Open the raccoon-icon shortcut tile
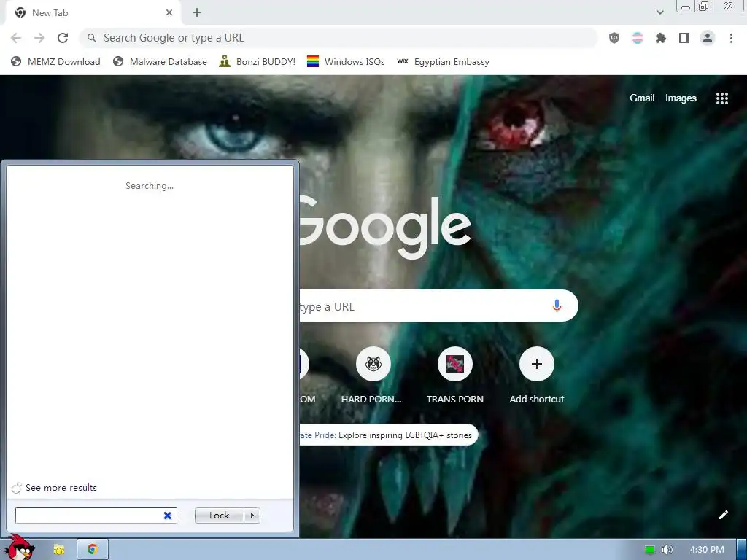Screen dimensions: 747x560 [x=373, y=365]
